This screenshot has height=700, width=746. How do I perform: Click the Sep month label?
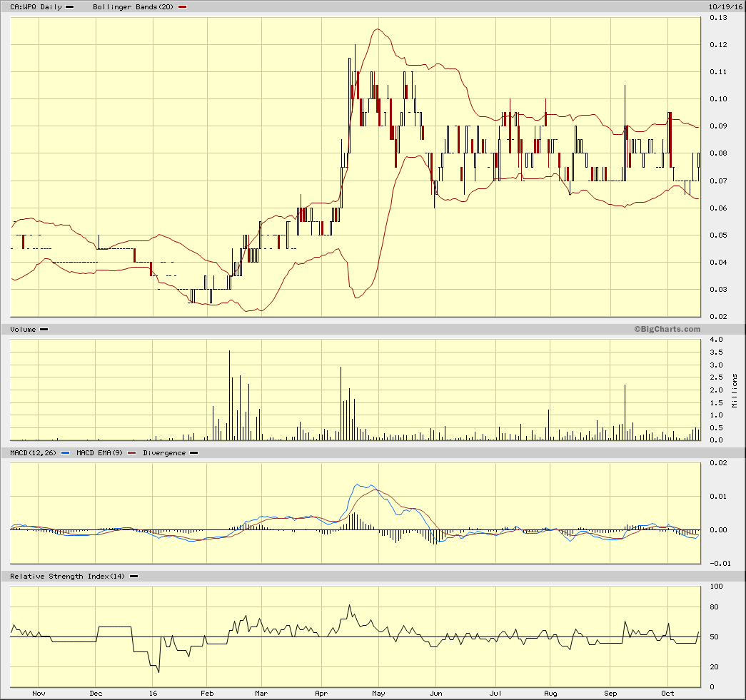[610, 694]
